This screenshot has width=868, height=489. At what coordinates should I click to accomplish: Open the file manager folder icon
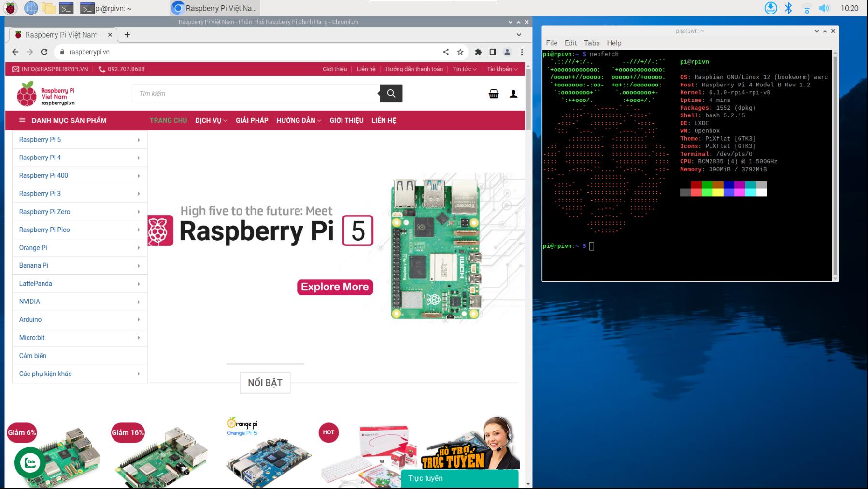pyautogui.click(x=48, y=8)
